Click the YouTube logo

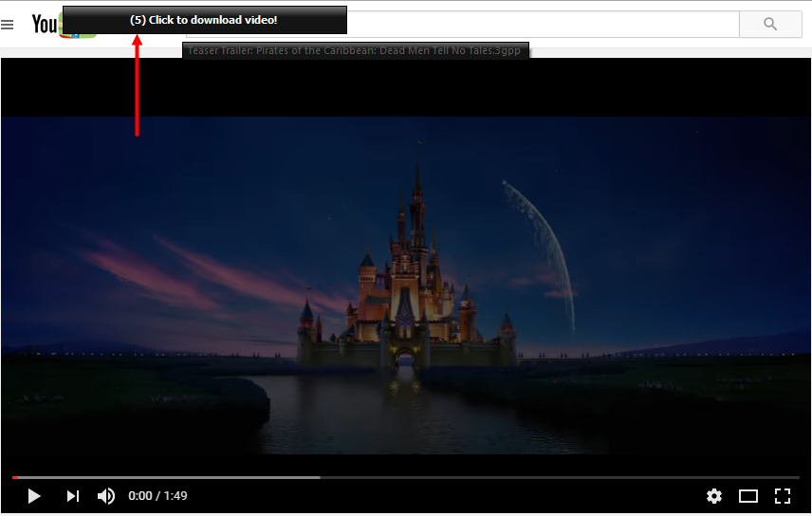pyautogui.click(x=45, y=24)
